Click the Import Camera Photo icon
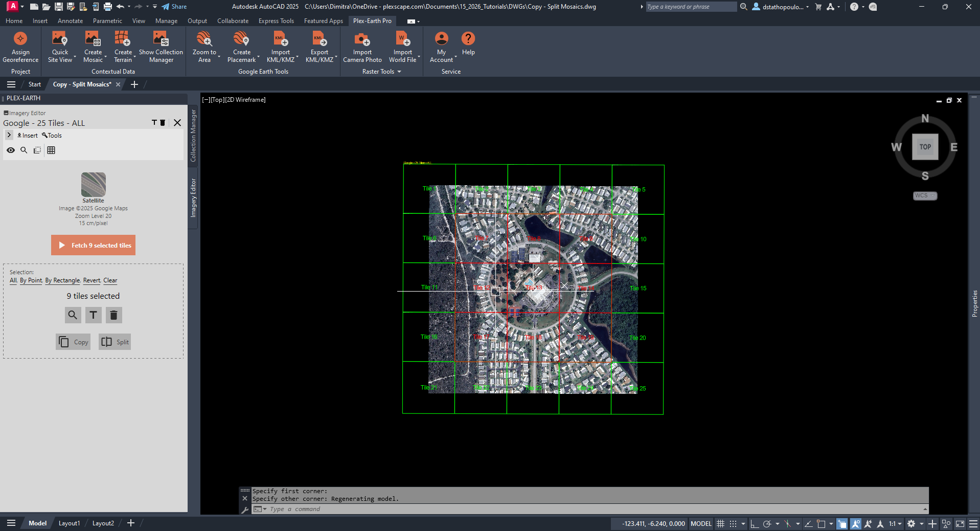This screenshot has height=531, width=980. click(362, 39)
